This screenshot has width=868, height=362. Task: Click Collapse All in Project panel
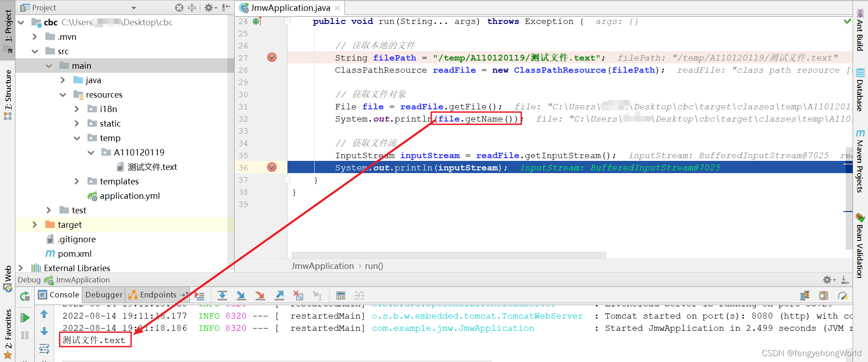tap(192, 8)
